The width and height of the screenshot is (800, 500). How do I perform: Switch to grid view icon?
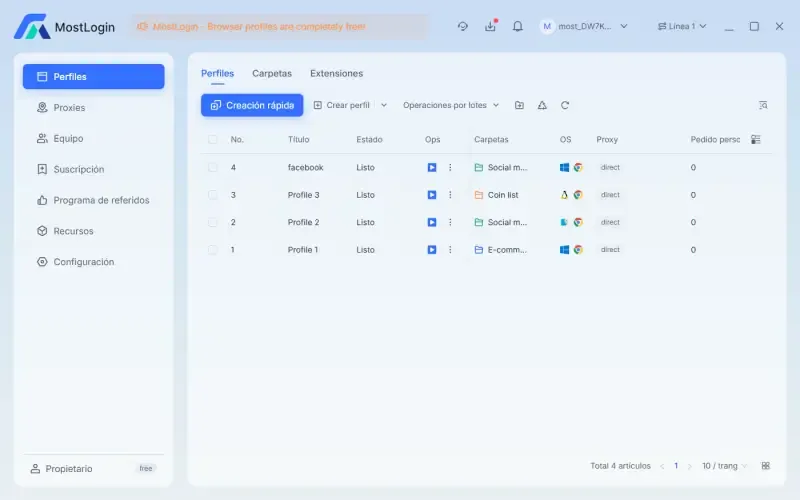pyautogui.click(x=765, y=466)
